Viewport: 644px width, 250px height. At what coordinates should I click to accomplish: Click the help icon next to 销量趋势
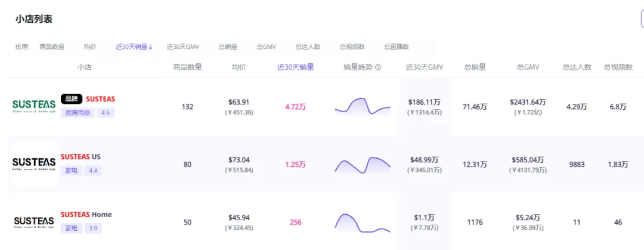tap(378, 67)
